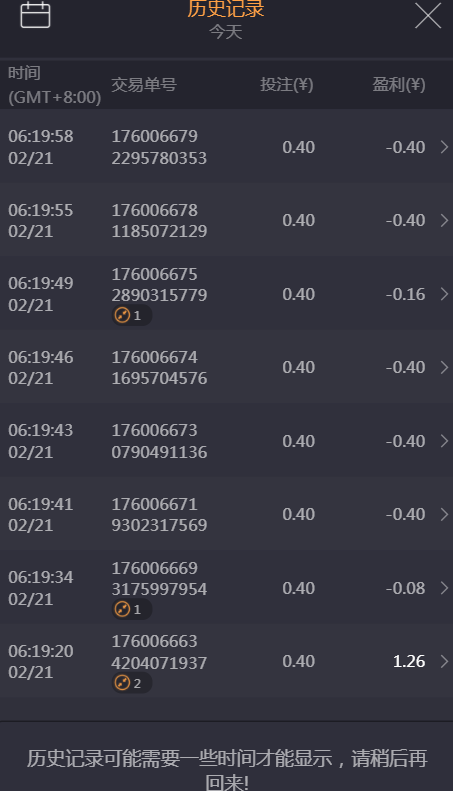
Task: Open details arrow for the 06:19:43 record
Action: point(444,441)
